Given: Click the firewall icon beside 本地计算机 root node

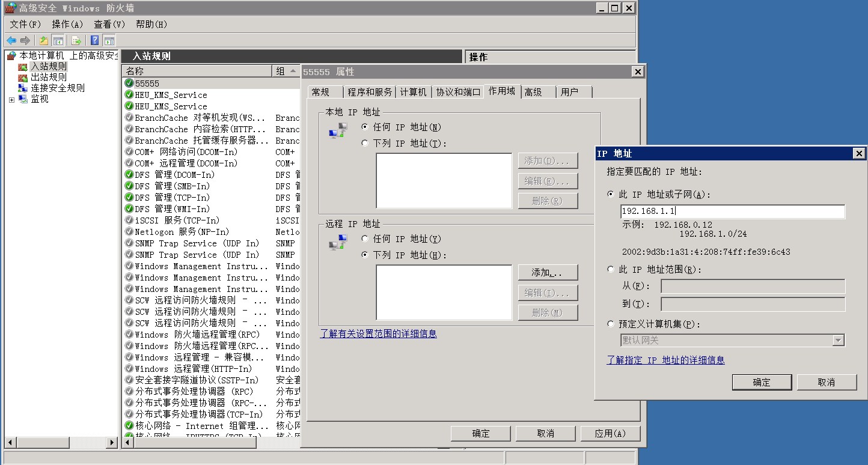Looking at the screenshot, I should click(11, 56).
